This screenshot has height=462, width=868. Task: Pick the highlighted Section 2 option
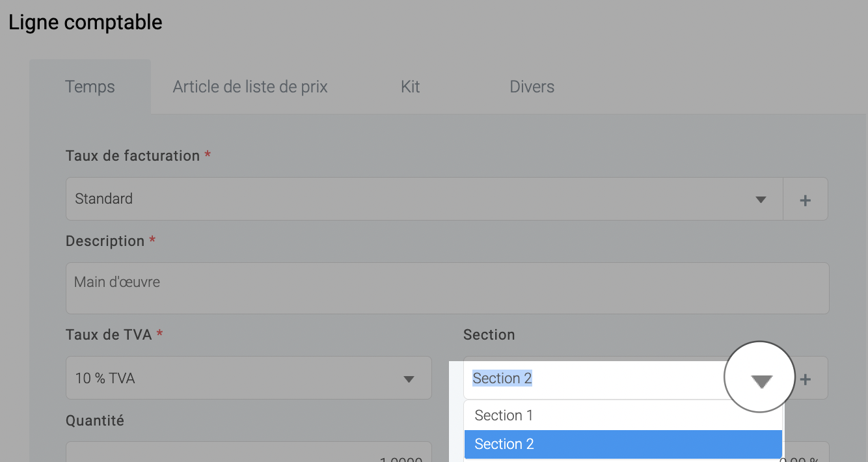623,444
